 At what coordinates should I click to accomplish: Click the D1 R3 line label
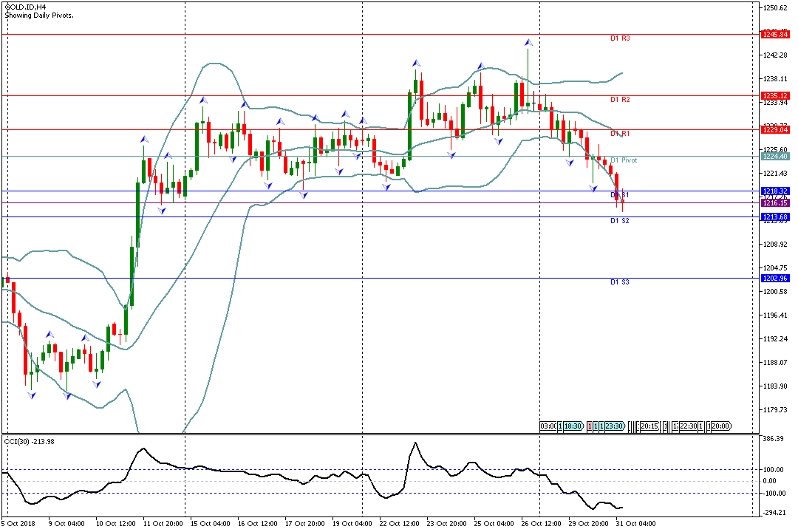(x=619, y=38)
